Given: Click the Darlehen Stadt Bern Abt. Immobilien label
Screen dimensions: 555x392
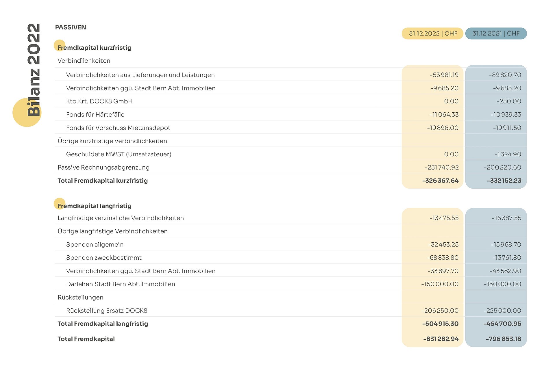Looking at the screenshot, I should (x=121, y=284).
